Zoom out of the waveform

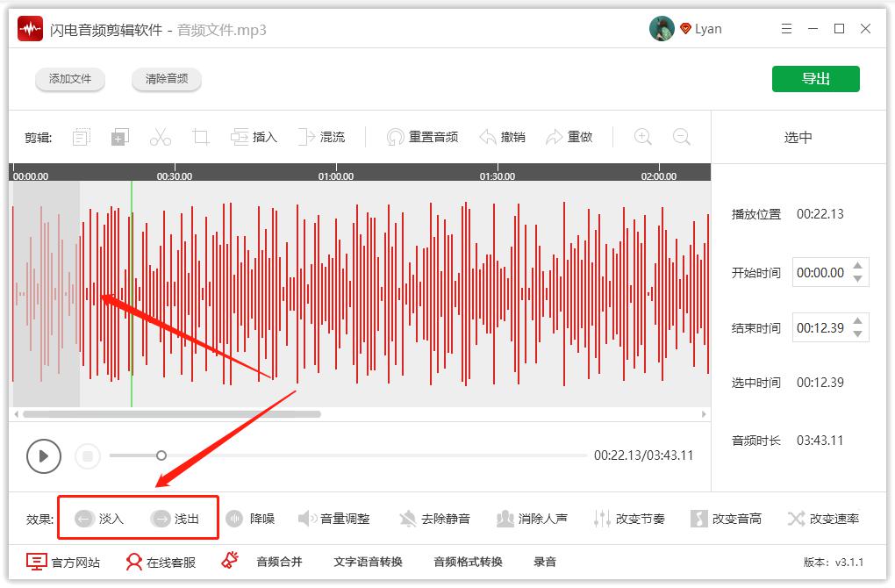[x=682, y=137]
